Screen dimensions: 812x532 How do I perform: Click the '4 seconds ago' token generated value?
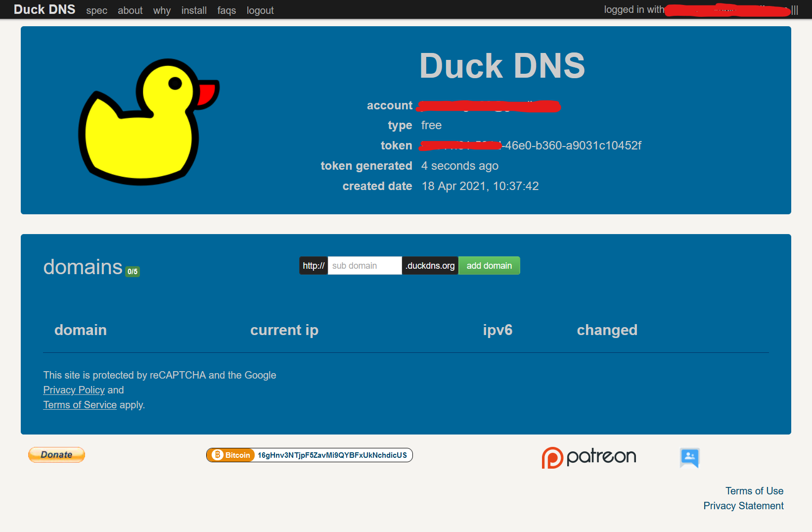pos(460,166)
